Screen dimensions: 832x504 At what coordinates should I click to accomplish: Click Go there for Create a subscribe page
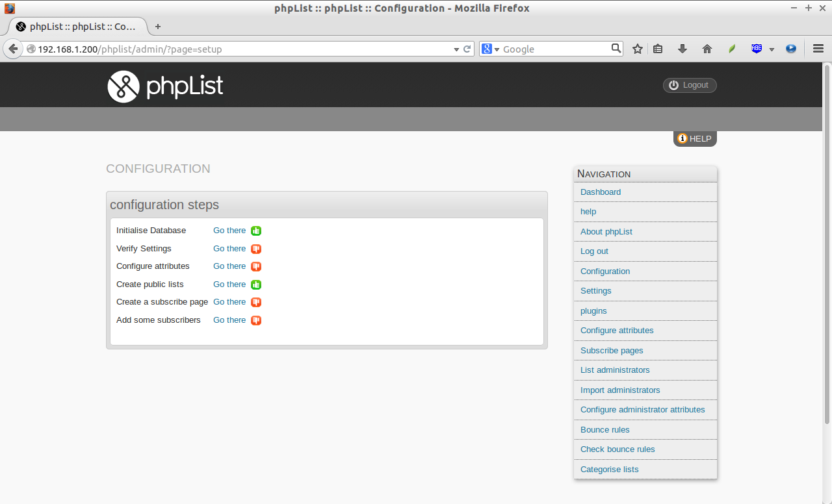(x=229, y=302)
